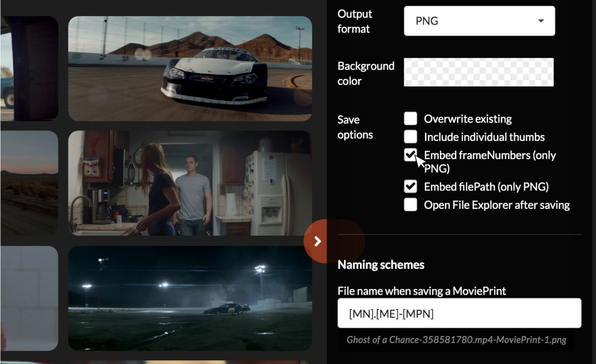Enable the Overwrite existing checkbox
596x364 pixels.
[410, 119]
